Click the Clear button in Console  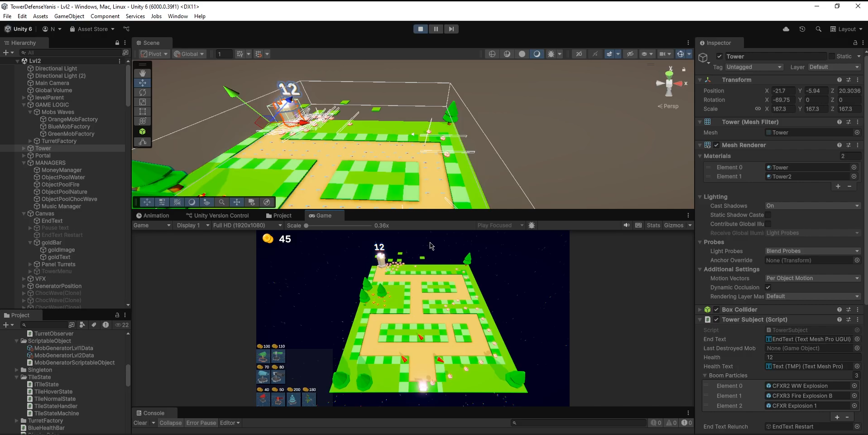point(140,423)
